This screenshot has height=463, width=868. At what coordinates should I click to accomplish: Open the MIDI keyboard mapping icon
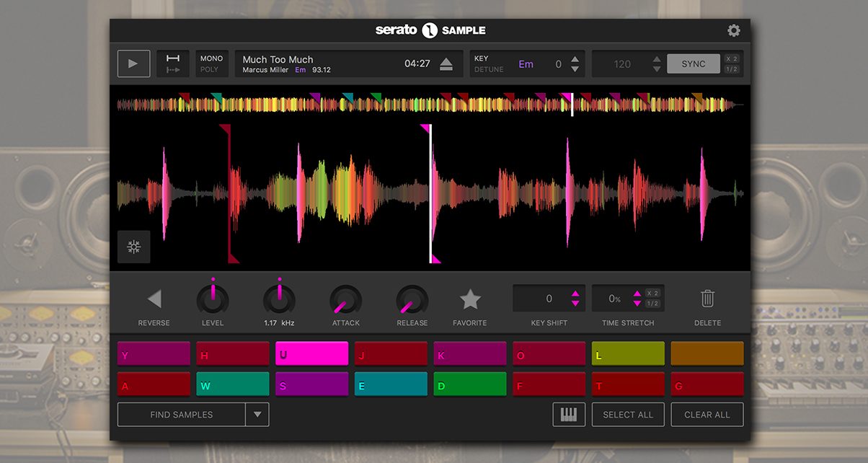[569, 414]
